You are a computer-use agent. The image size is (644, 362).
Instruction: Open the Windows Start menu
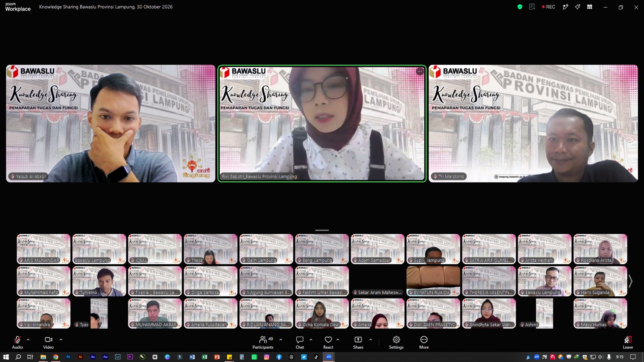point(6,357)
